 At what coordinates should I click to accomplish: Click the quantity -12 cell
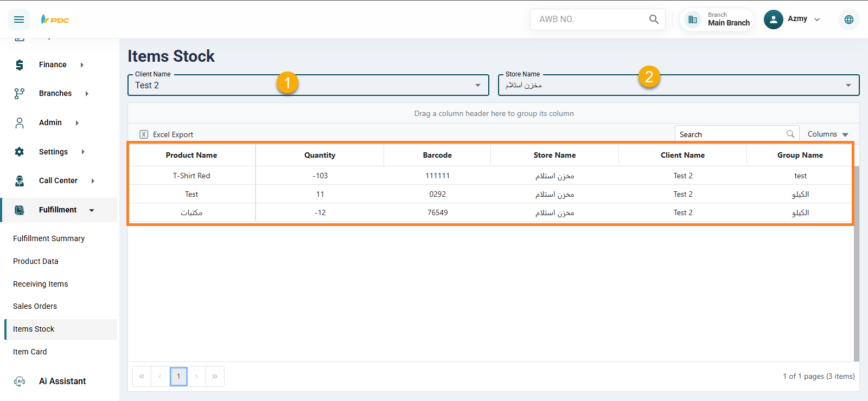tap(320, 212)
